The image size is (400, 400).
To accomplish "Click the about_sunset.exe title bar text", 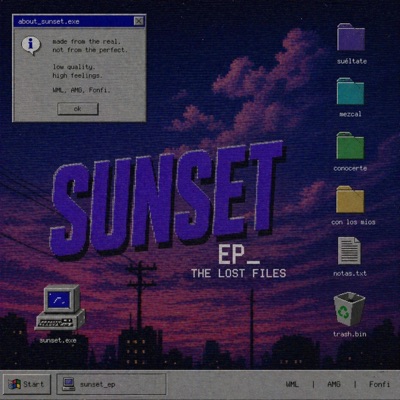I will click(49, 22).
